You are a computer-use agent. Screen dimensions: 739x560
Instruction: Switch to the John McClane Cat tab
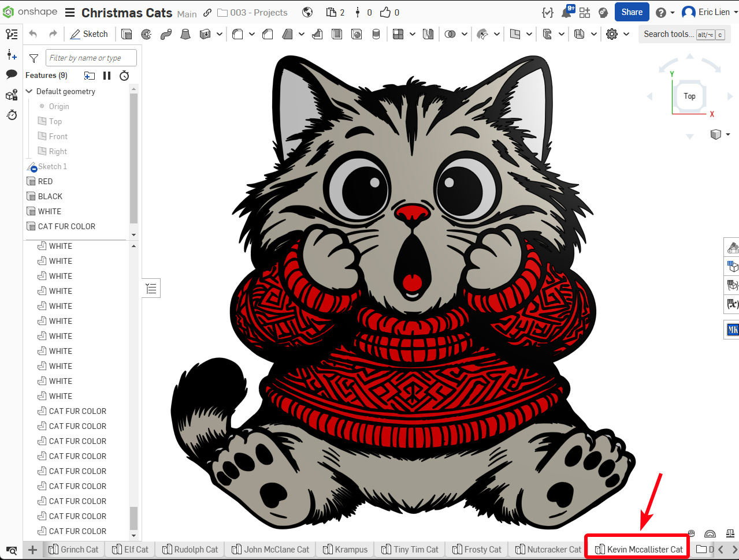point(270,550)
